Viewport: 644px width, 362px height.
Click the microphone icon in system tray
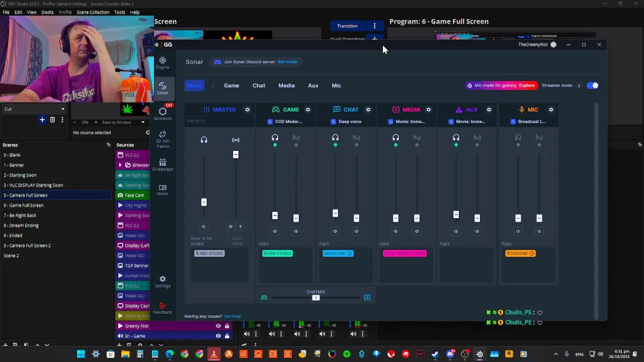[567, 354]
